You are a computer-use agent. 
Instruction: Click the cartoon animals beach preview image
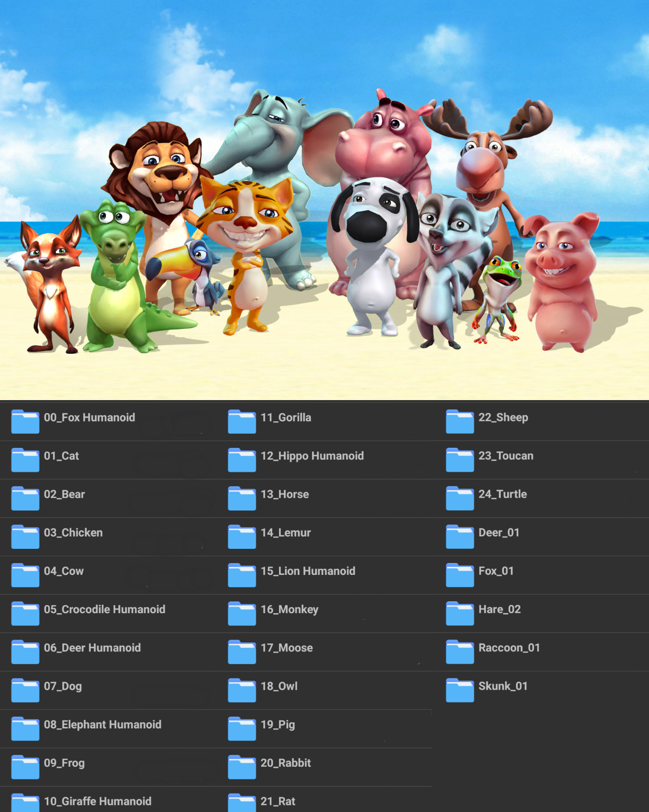click(324, 200)
